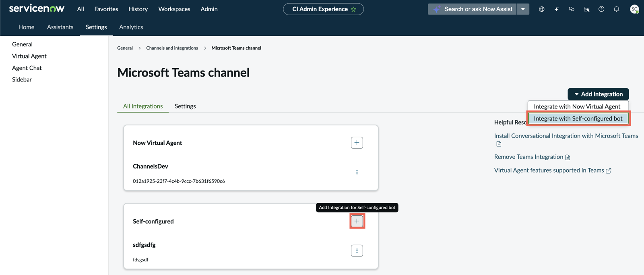The width and height of the screenshot is (644, 275).
Task: Click the ChannelsDev ID 012a1925-23f7-4c4b-9ccc-7b631f6590c6
Action: coord(179,181)
